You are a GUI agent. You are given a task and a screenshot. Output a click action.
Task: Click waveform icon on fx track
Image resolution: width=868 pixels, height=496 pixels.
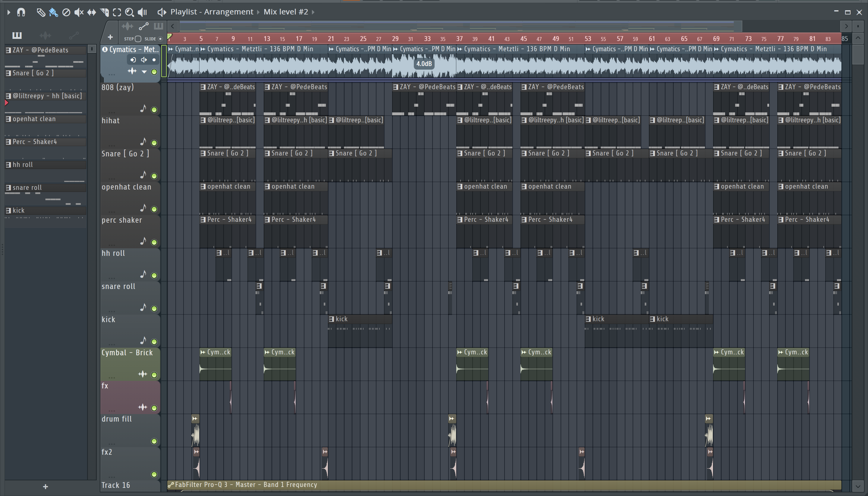(x=142, y=407)
